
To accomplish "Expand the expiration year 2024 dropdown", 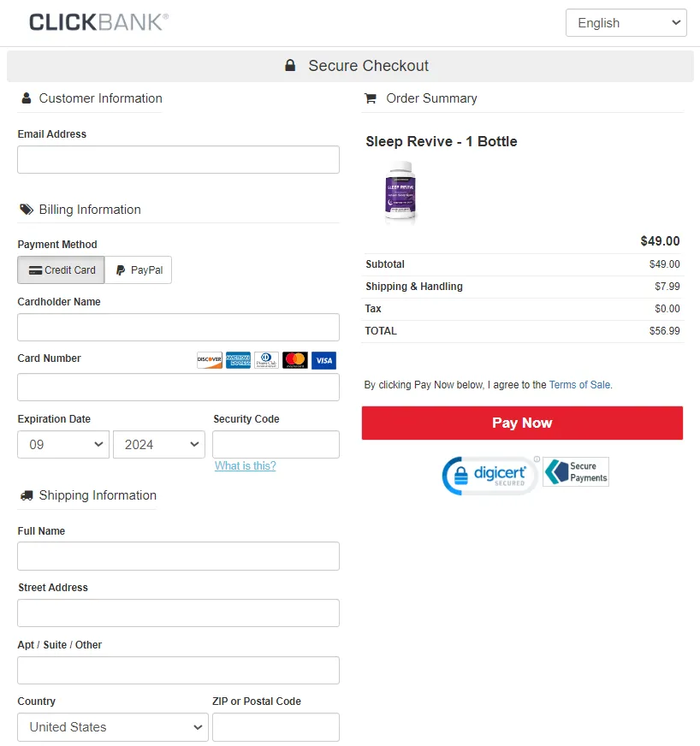I will 159,444.
